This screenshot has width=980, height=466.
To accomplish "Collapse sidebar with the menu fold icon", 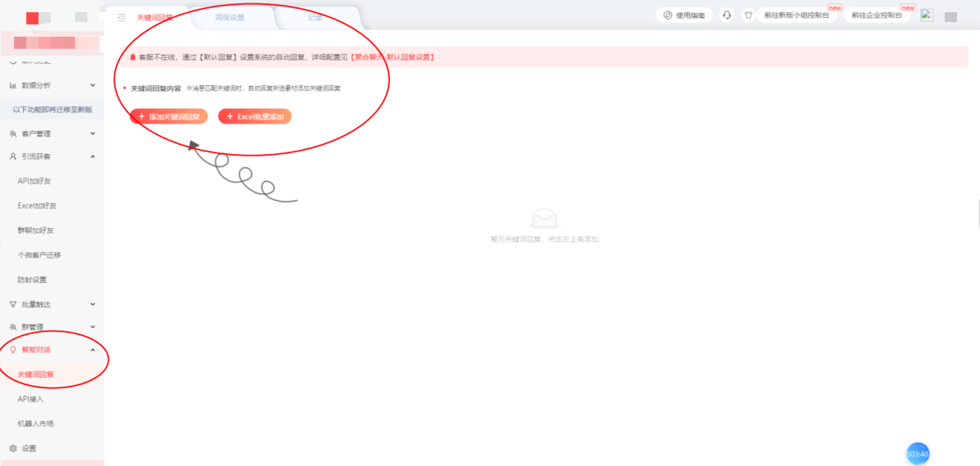I will [121, 17].
